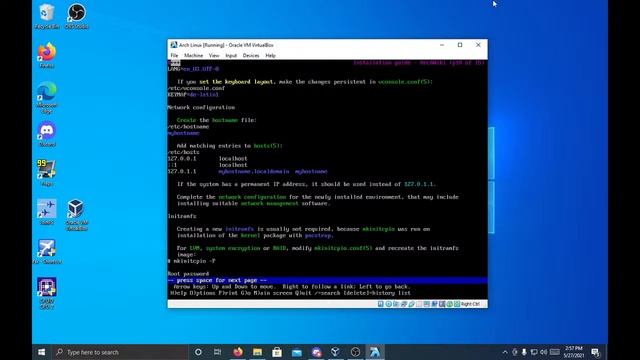
Task: Select the Recycle Bin desktop icon
Action: click(x=47, y=16)
